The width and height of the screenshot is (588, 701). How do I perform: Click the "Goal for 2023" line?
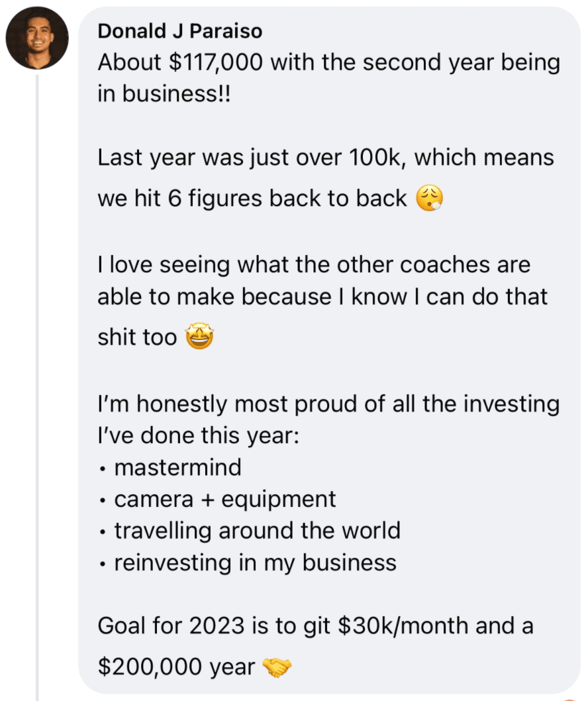315,625
